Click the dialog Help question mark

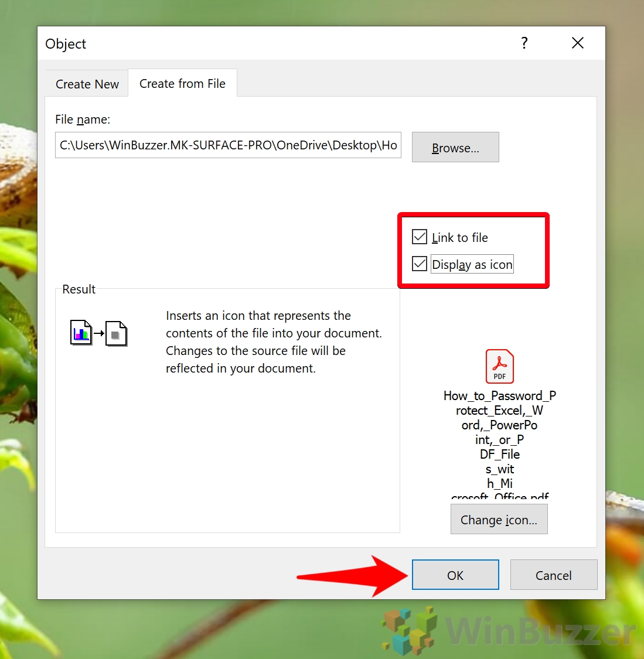coord(524,43)
